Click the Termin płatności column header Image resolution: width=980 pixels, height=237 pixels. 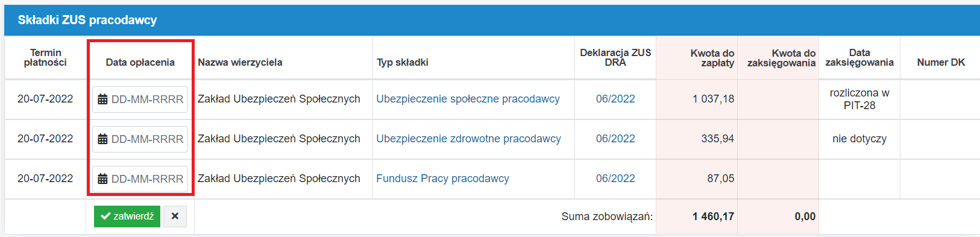tap(45, 58)
